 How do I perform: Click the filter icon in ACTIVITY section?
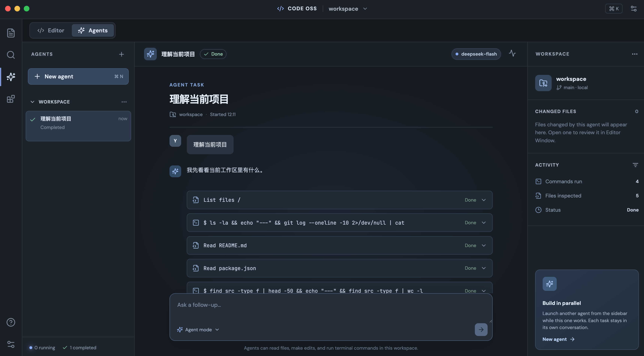click(635, 165)
